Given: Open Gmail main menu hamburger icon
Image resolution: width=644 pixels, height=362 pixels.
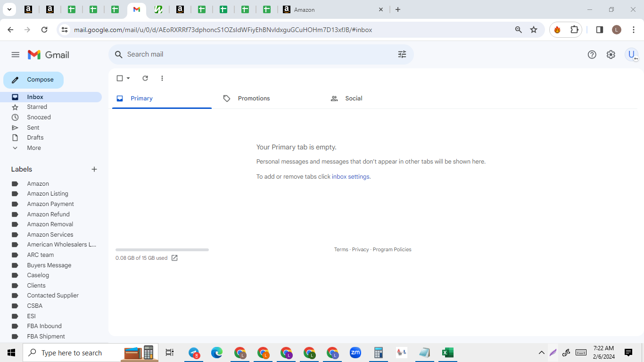Looking at the screenshot, I should click(16, 55).
